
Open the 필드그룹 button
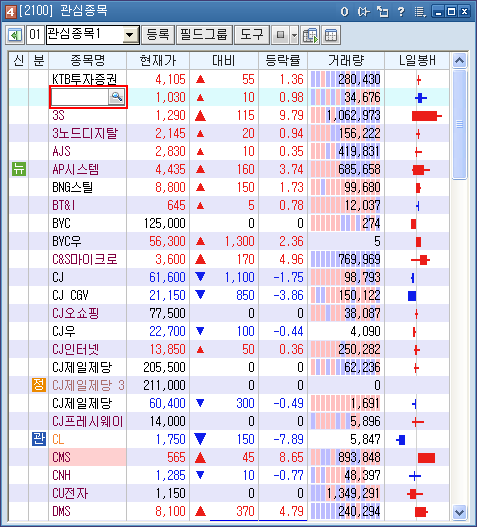(x=204, y=35)
